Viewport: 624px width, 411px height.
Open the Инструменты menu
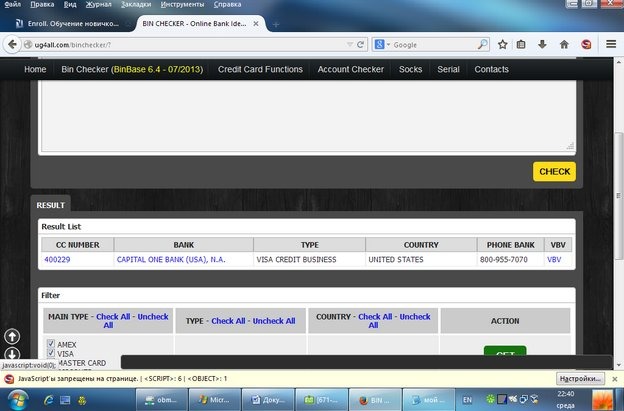pos(182,4)
